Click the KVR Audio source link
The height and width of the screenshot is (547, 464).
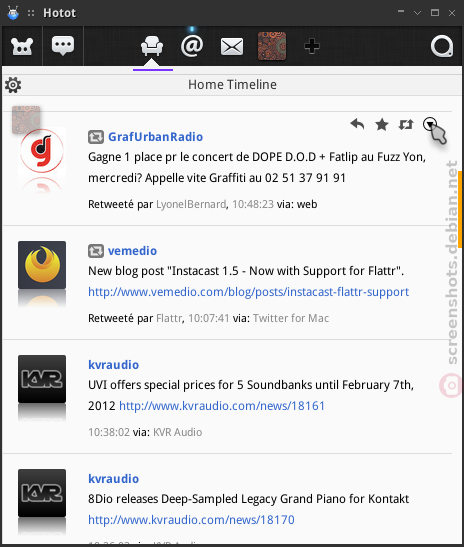(x=178, y=432)
